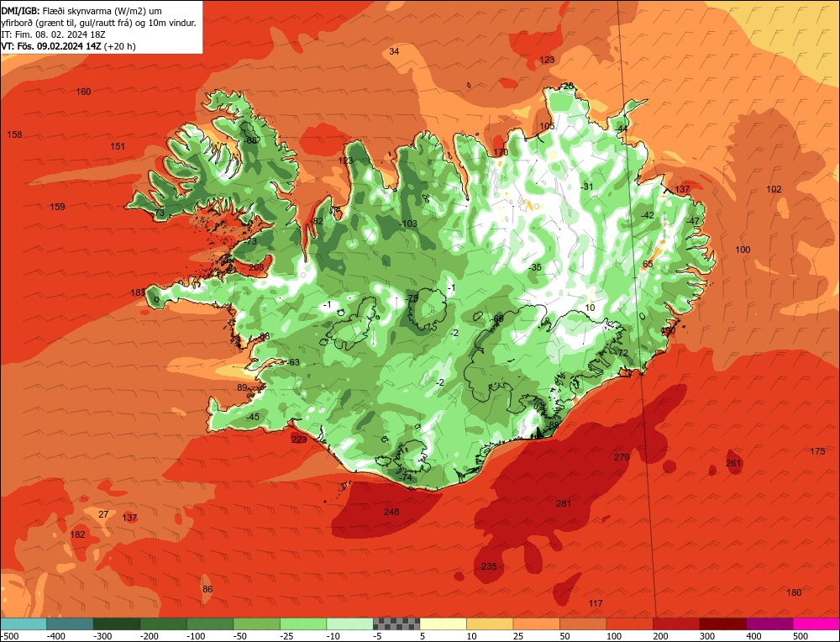Click the map value '-31'

[x=586, y=187]
